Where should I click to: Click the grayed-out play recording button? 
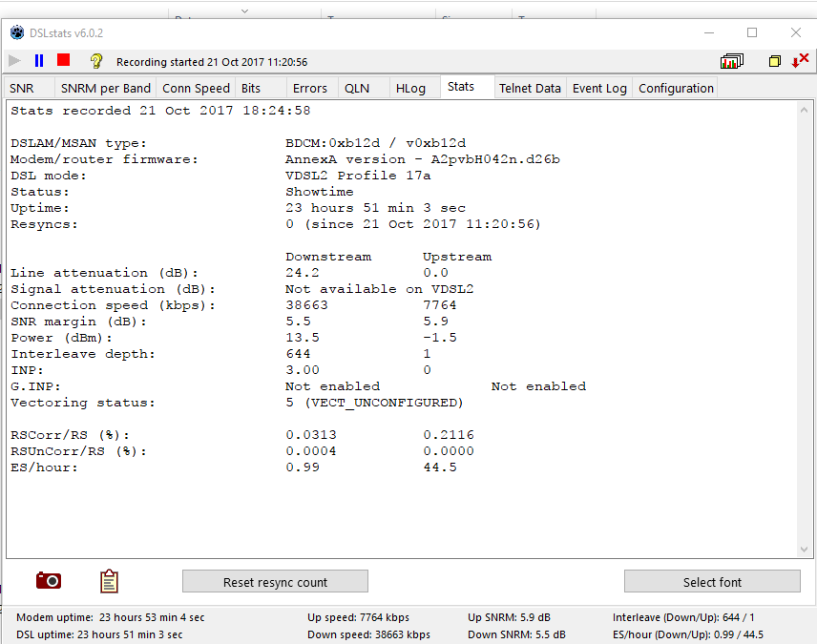point(14,61)
